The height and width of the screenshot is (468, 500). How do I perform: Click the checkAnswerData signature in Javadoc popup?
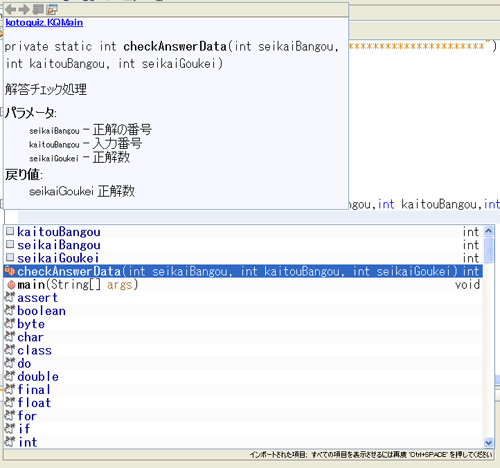[172, 55]
